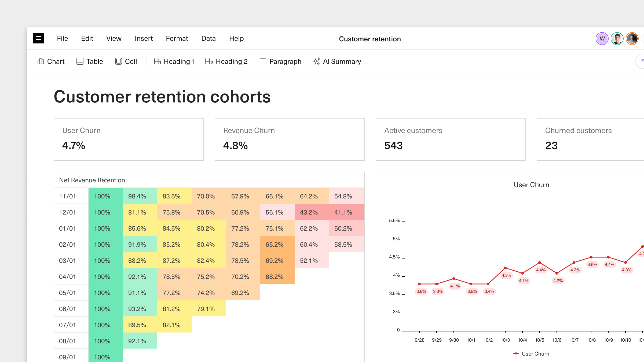
Task: Select the Churned customers 23 card
Action: pos(590,139)
